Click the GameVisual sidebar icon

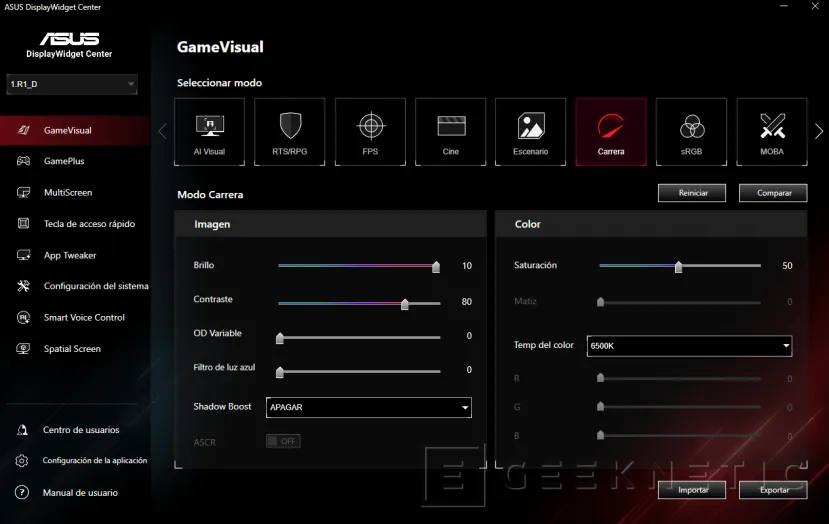pos(23,130)
